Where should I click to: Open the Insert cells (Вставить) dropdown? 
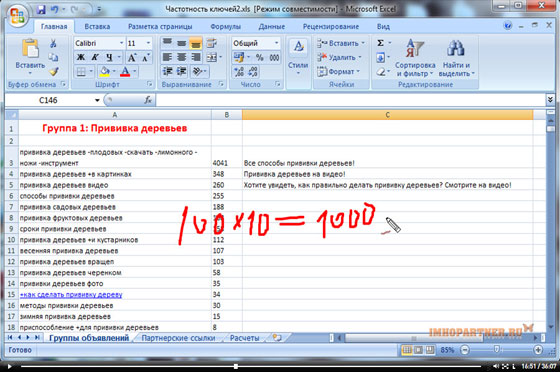(341, 43)
